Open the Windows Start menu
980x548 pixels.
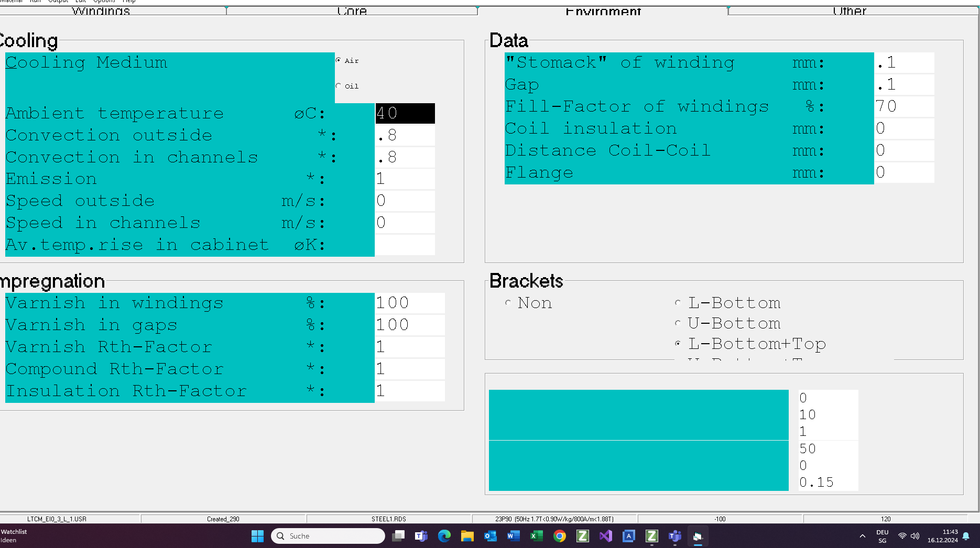pyautogui.click(x=257, y=536)
